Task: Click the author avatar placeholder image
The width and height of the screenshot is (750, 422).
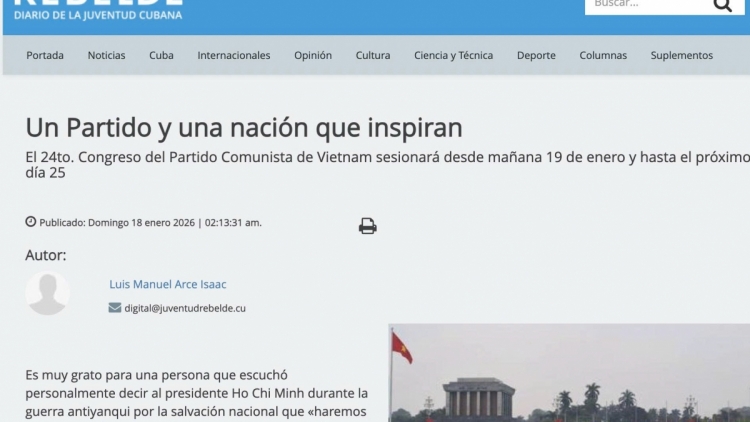Action: pyautogui.click(x=47, y=293)
